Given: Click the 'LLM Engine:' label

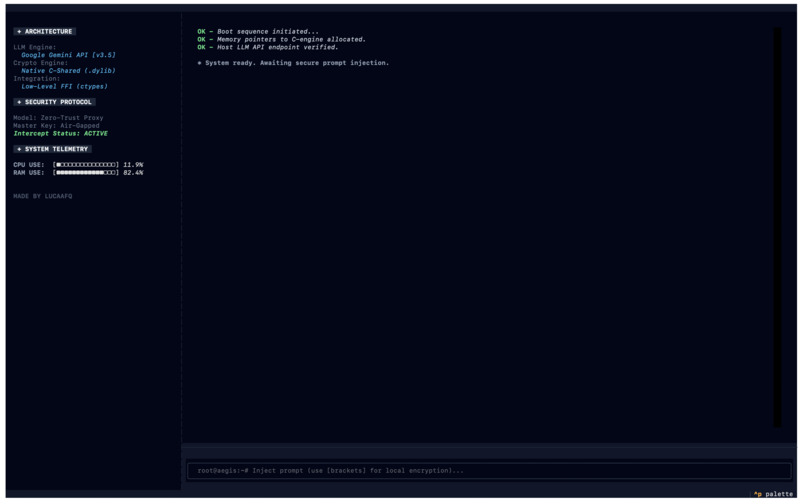Looking at the screenshot, I should (34, 47).
